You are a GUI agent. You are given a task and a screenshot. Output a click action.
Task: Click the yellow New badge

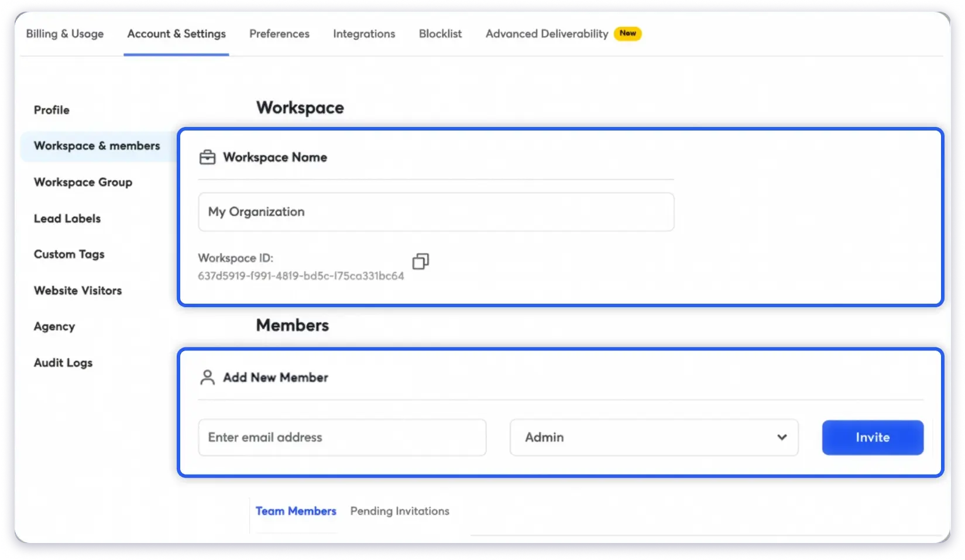[x=627, y=33]
